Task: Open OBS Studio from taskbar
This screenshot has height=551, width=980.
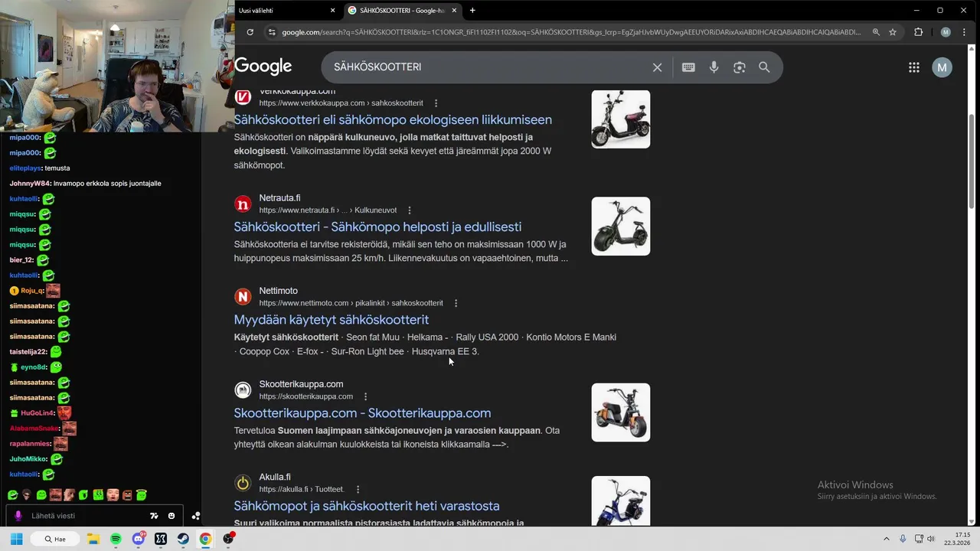Action: click(x=228, y=539)
